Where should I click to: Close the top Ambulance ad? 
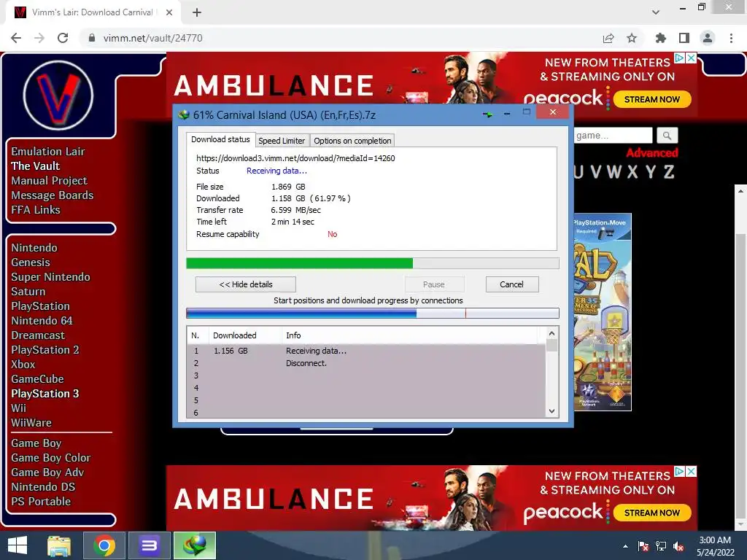692,58
